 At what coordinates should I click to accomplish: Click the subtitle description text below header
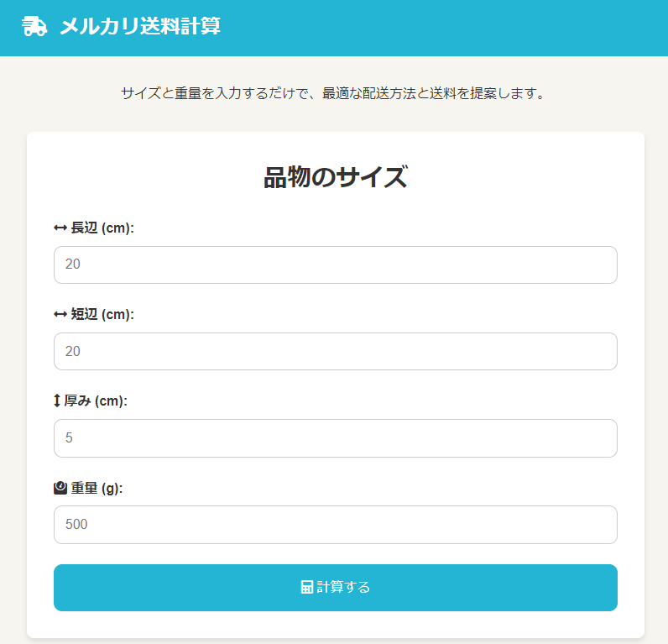click(334, 93)
